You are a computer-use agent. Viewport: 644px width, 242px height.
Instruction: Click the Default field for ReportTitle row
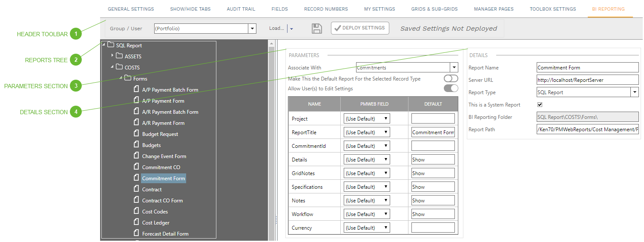[433, 132]
